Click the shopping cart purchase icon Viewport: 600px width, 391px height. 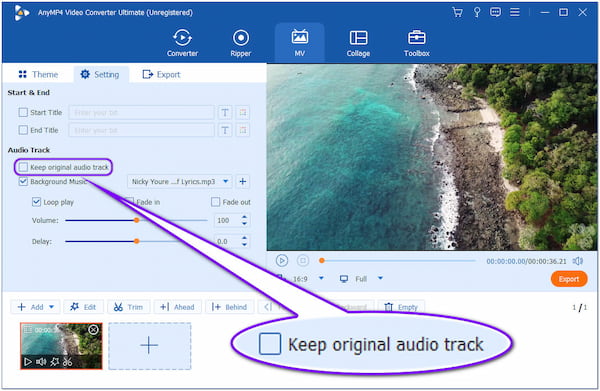(457, 12)
